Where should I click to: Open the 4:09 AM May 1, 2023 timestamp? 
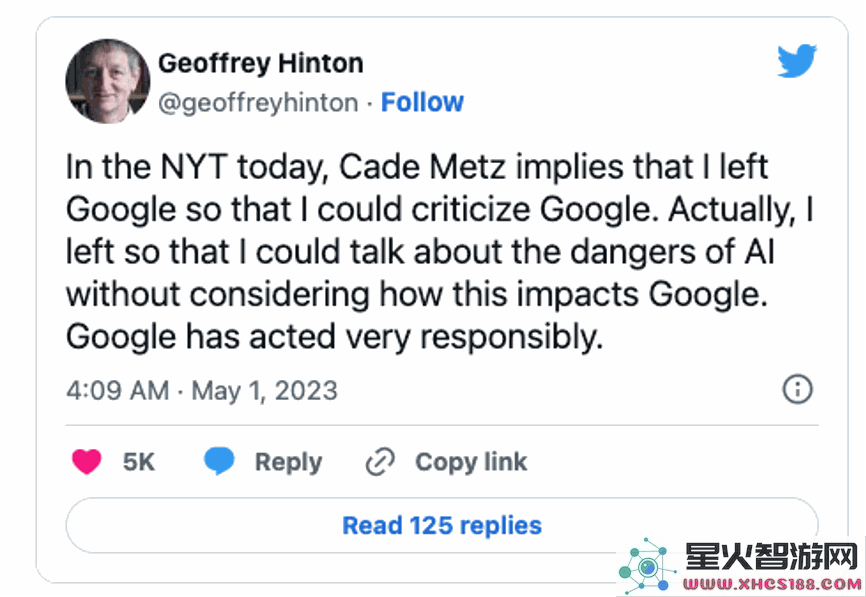click(202, 390)
